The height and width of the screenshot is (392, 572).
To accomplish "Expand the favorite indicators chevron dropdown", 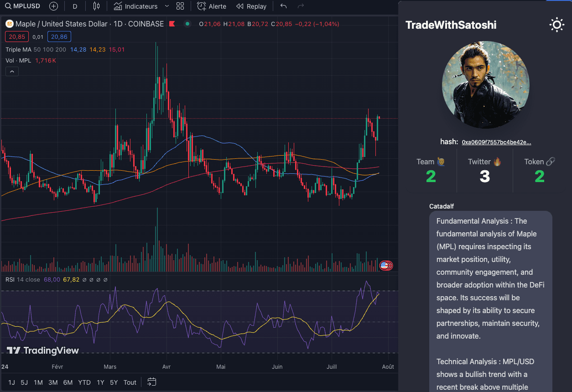I will [x=166, y=6].
